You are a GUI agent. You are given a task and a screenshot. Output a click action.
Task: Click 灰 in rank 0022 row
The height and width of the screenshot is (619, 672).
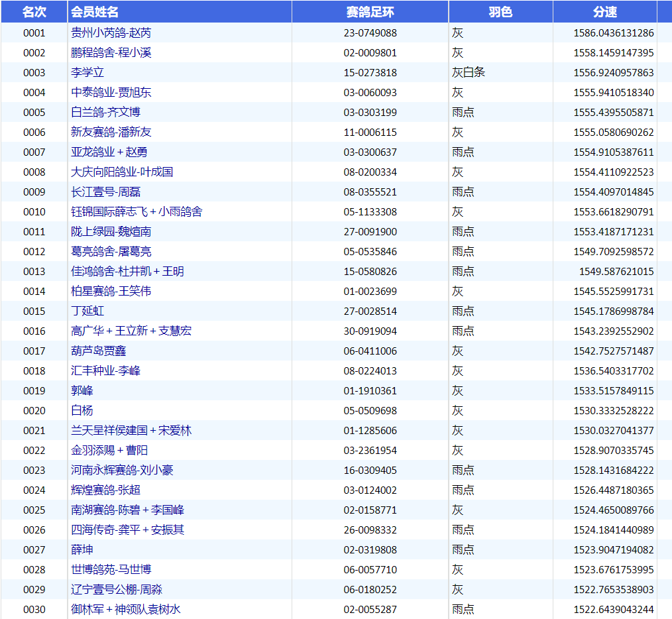[x=458, y=450]
